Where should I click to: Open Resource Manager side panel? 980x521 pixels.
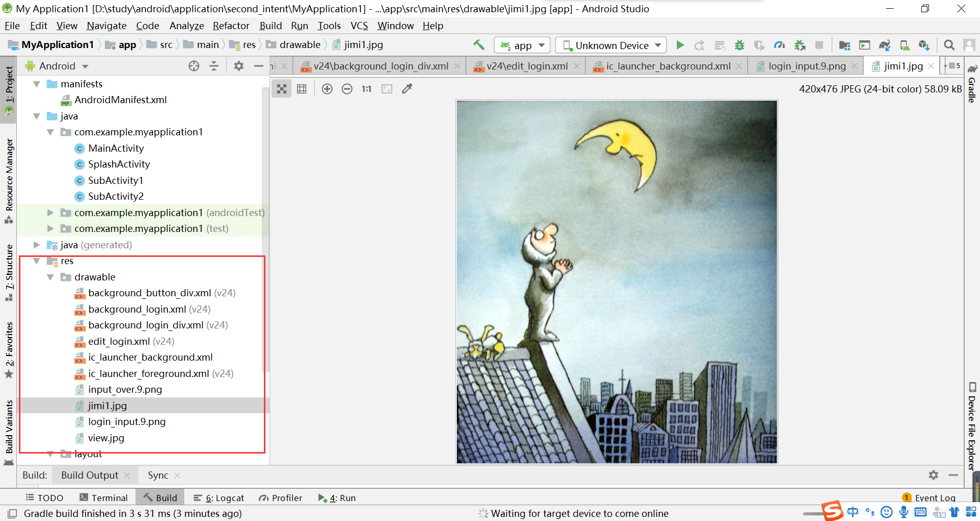click(9, 181)
